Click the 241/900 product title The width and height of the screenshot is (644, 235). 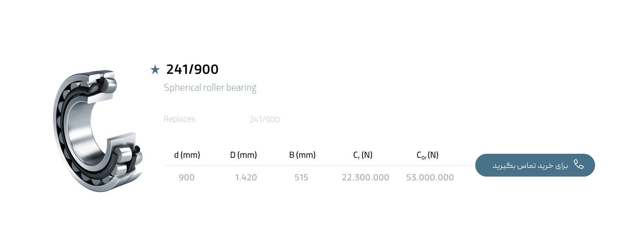click(192, 69)
